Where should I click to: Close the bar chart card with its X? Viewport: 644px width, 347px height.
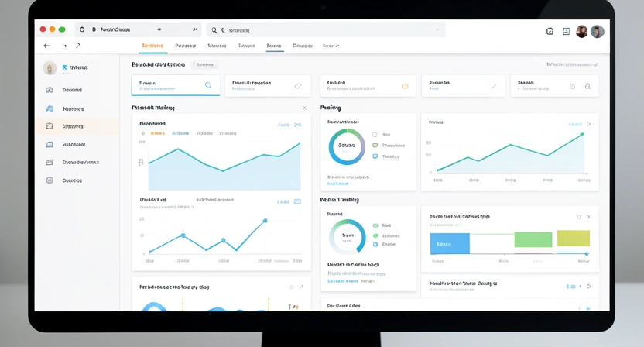[588, 217]
